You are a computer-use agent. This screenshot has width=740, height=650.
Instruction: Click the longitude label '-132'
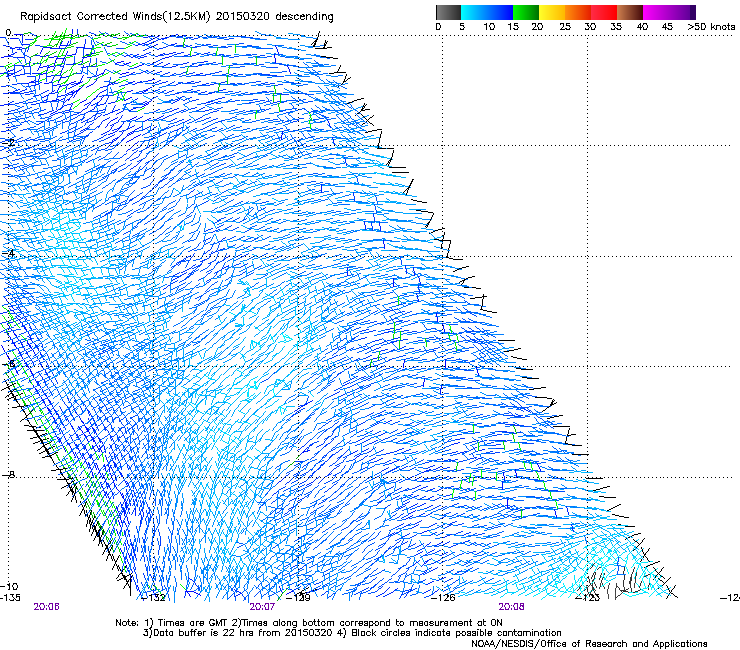click(154, 598)
